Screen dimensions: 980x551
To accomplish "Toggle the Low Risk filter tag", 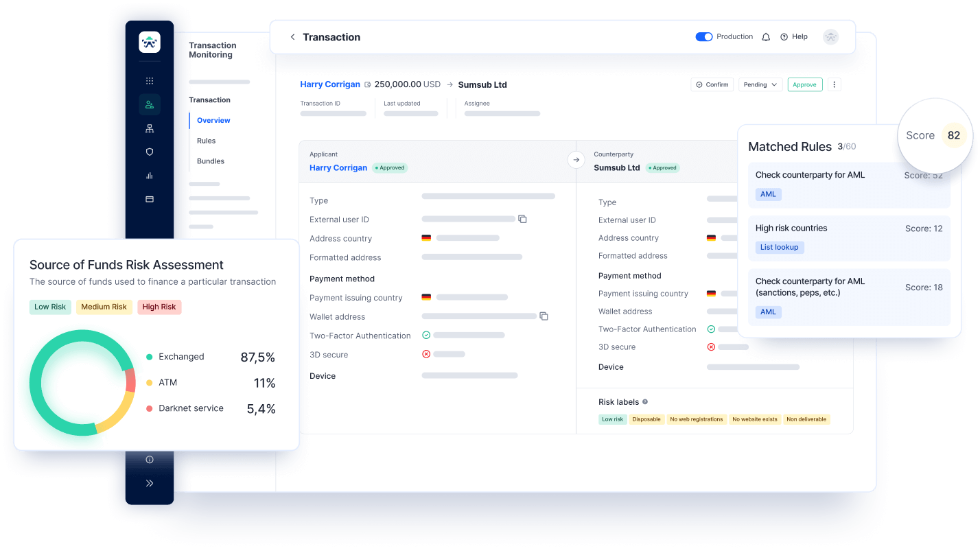I will (x=50, y=307).
